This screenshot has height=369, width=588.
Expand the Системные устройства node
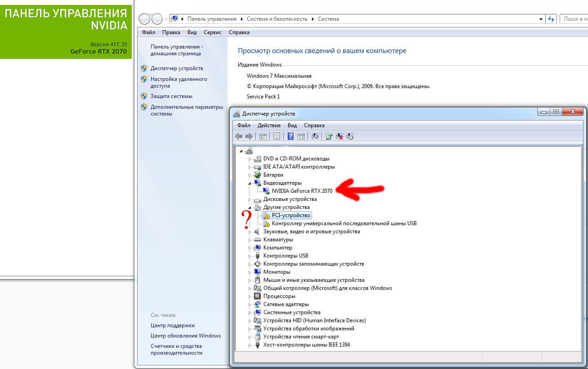(250, 312)
